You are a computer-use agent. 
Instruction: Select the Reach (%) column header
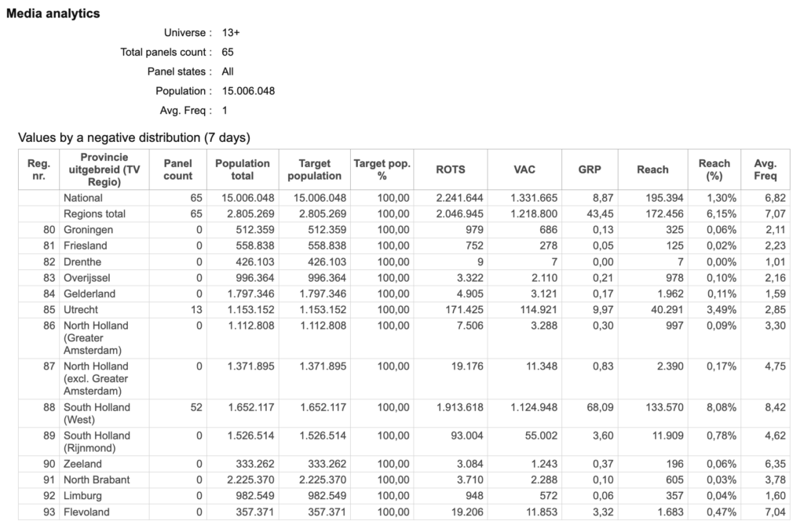tap(714, 169)
